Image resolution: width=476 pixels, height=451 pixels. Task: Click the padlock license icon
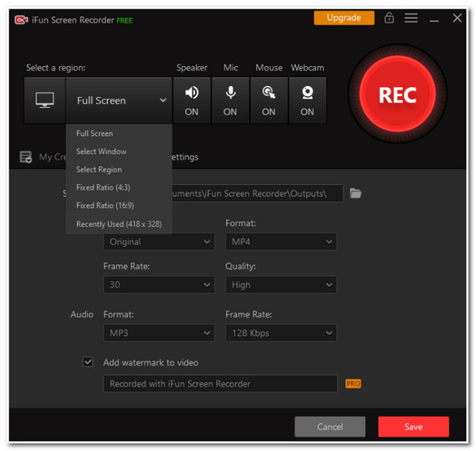tap(389, 18)
